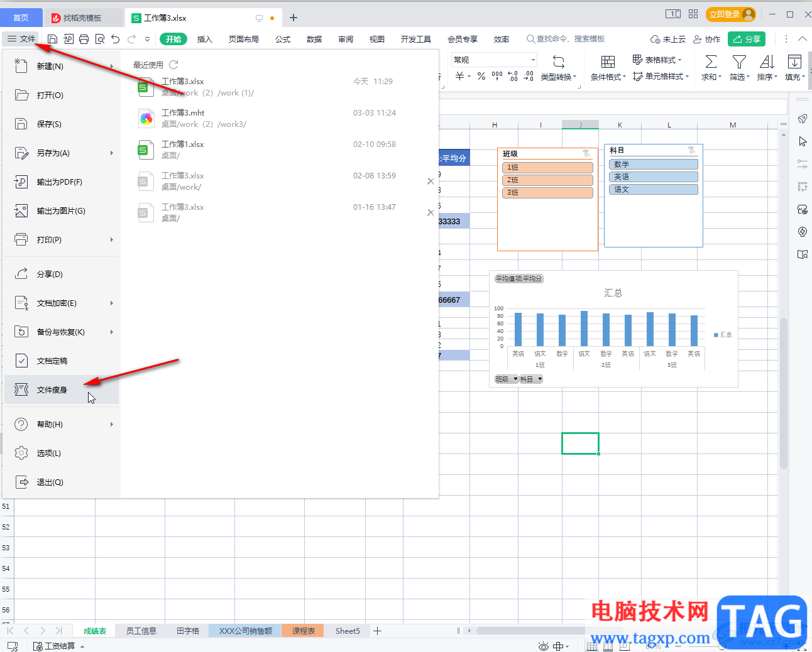
Task: Click the conditional formatting (条件格式) icon
Action: point(608,62)
